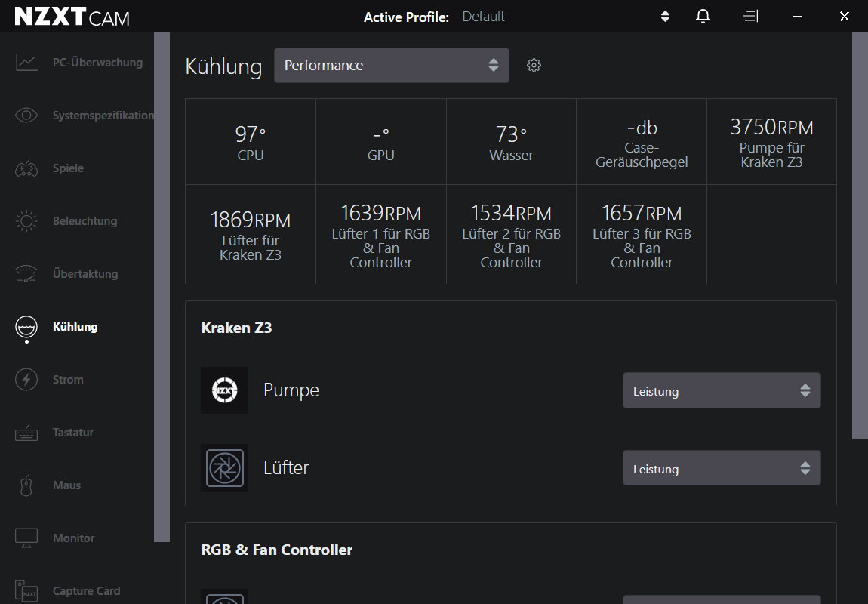Click the 97° CPU temperature tile
This screenshot has height=604, width=868.
pyautogui.click(x=251, y=142)
